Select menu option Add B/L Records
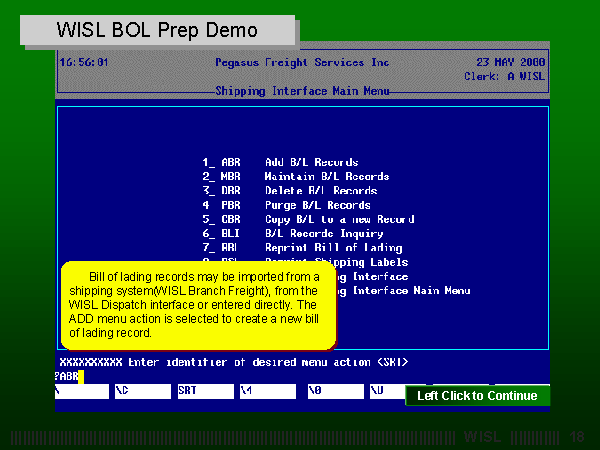Viewport: 600px width, 450px height. point(311,162)
